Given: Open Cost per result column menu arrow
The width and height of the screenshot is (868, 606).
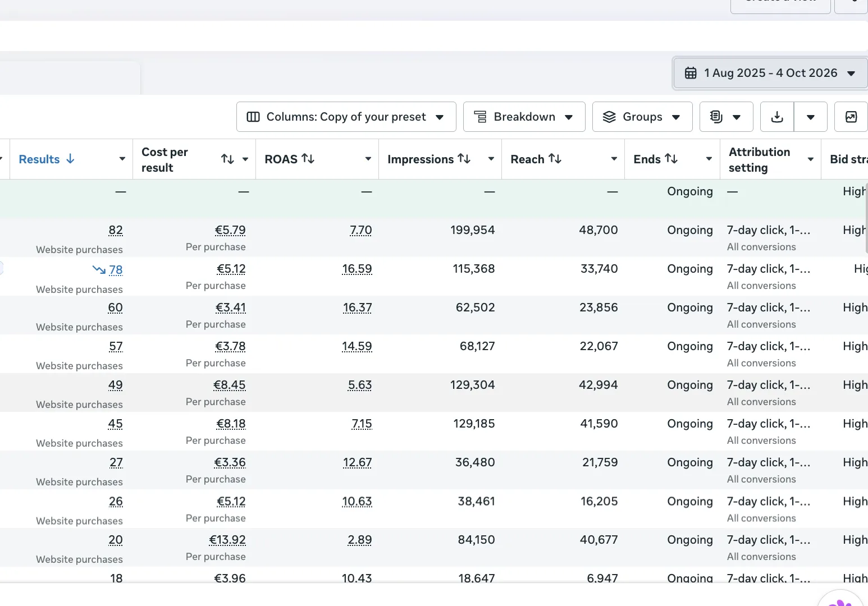Looking at the screenshot, I should 245,159.
